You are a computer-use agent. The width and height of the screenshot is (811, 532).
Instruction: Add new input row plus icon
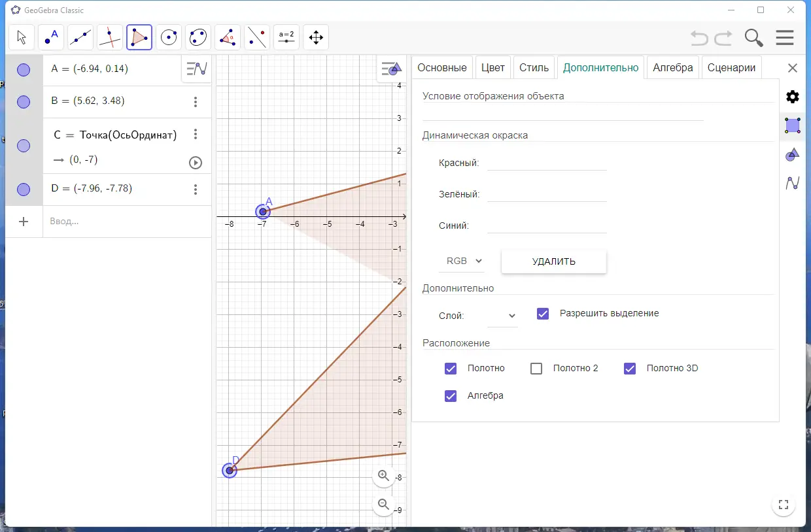[x=24, y=222]
